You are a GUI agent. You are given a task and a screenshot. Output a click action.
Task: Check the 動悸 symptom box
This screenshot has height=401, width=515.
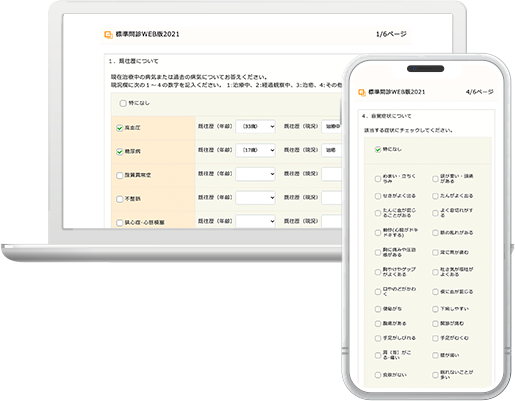(378, 233)
